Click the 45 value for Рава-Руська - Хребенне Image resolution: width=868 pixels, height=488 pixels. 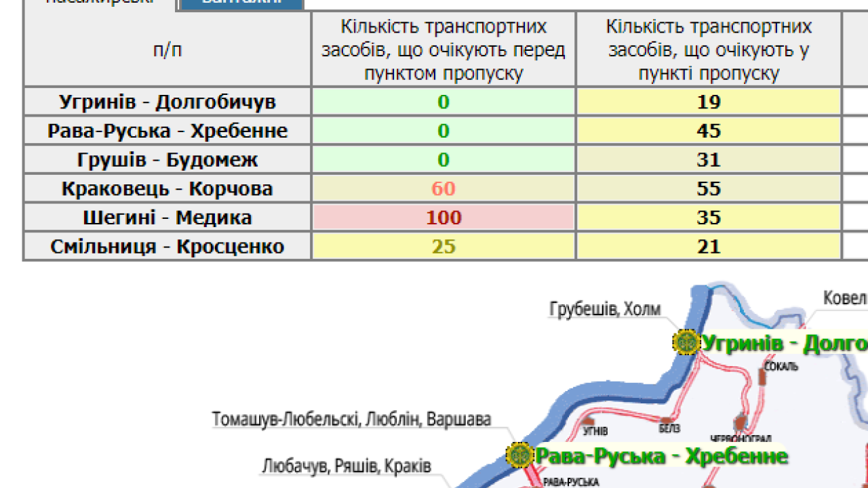coord(709,130)
